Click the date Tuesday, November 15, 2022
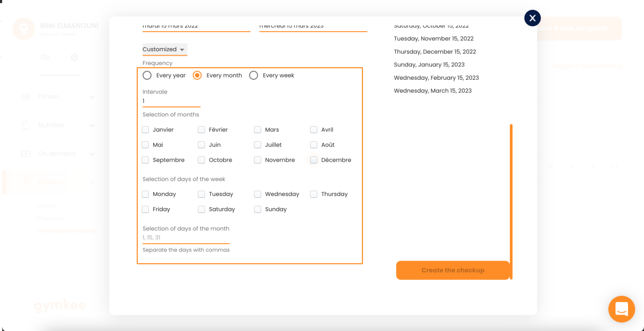The image size is (644, 331). [434, 39]
